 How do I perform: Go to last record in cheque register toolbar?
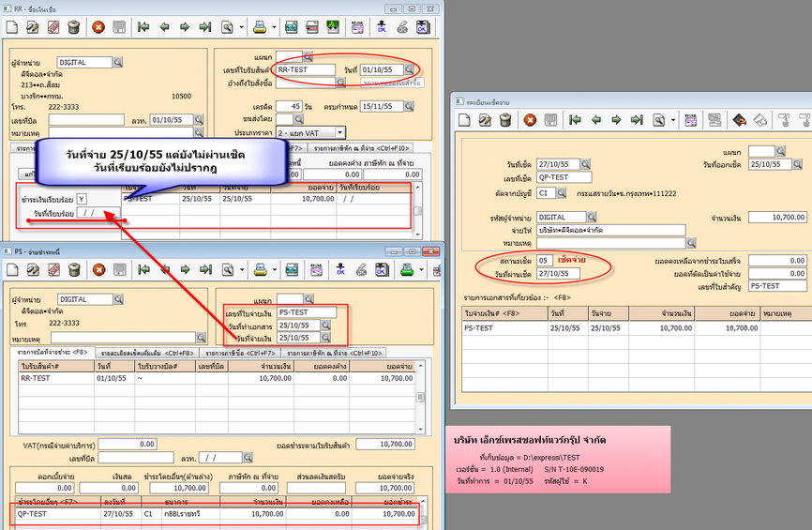point(638,119)
